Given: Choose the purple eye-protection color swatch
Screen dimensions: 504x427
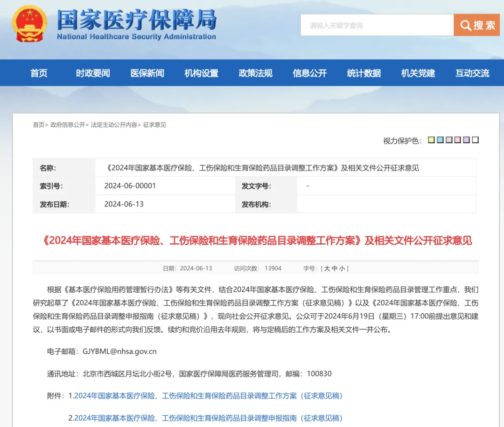Looking at the screenshot, I should (x=466, y=140).
